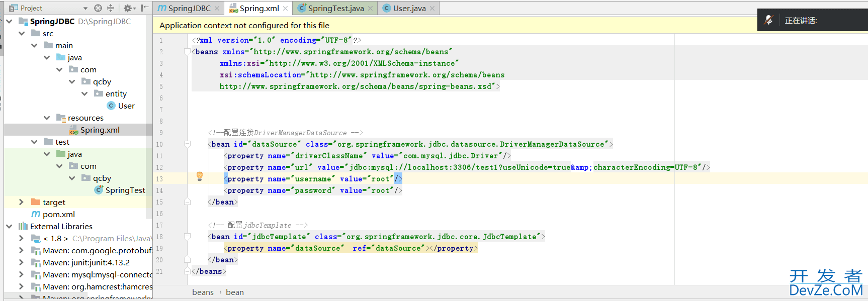Click the External Libraries icon
The image size is (868, 301).
click(23, 226)
